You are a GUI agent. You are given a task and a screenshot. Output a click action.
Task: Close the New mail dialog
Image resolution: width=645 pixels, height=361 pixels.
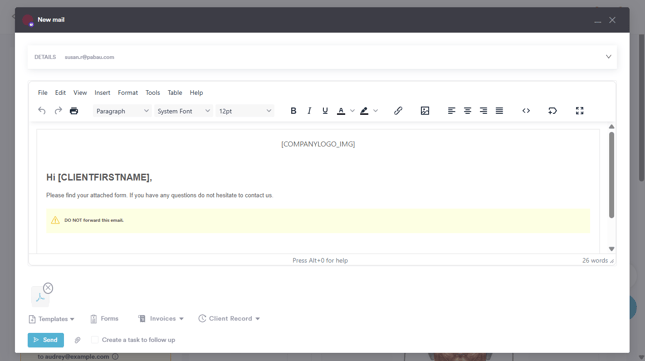point(612,20)
